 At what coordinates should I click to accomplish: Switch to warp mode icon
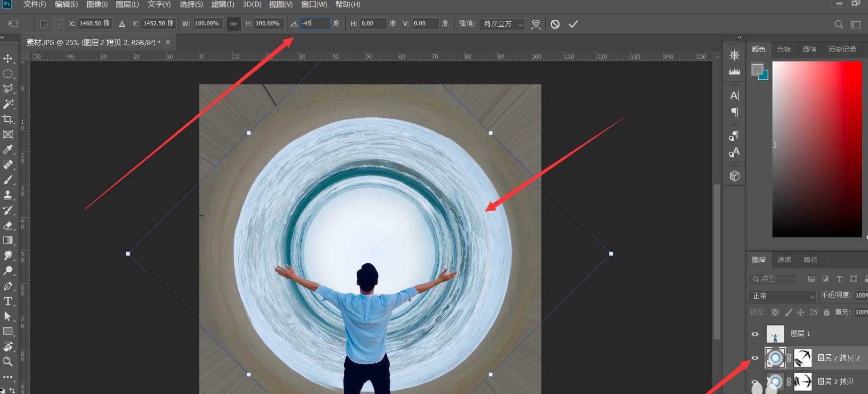pos(536,24)
